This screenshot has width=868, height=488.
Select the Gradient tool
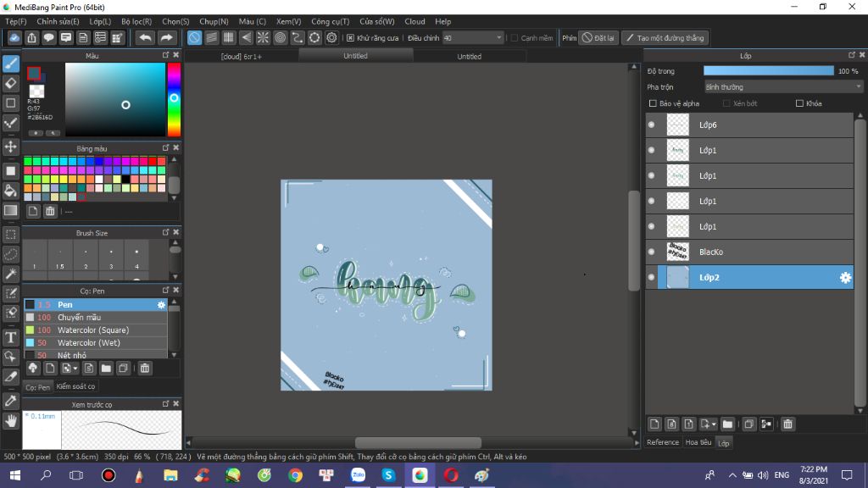pos(10,211)
